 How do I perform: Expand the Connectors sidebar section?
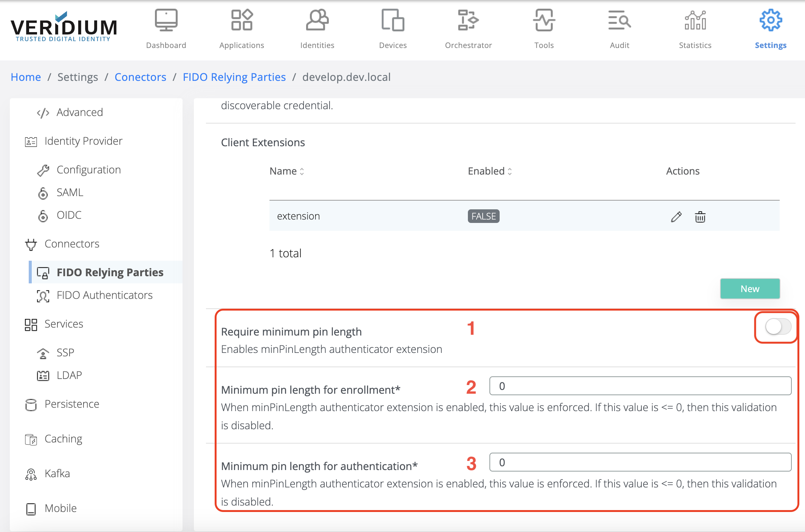click(71, 243)
